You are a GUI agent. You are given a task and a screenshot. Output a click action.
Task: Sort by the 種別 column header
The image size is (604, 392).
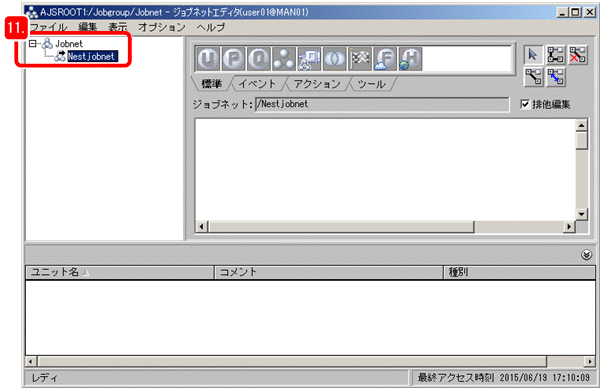[520, 272]
